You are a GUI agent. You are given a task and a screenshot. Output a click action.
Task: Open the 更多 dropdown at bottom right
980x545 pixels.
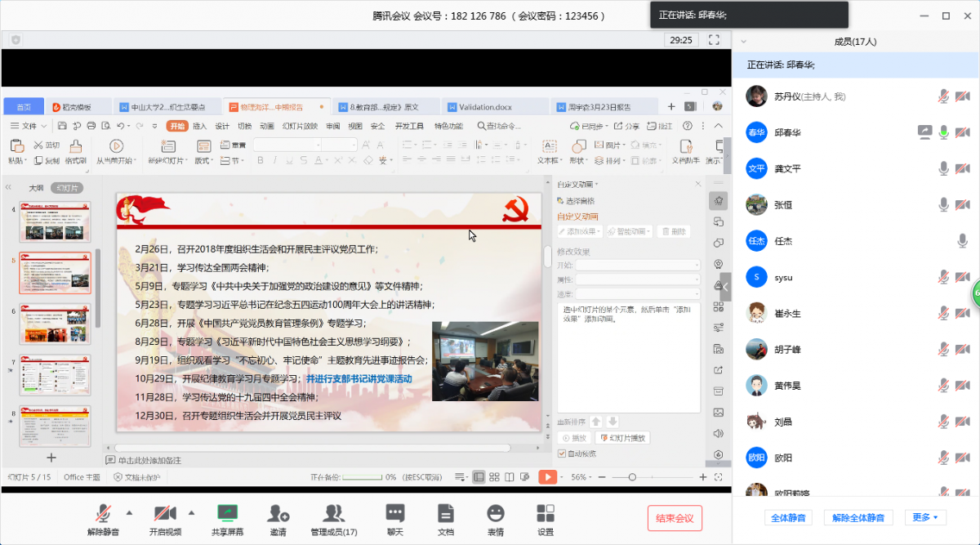(x=924, y=516)
